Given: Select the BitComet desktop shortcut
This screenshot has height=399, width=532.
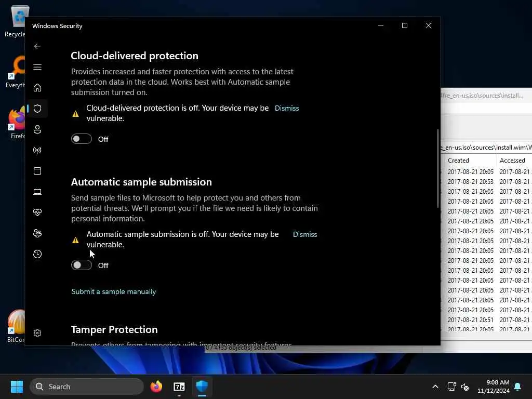Looking at the screenshot, I should 16,326.
